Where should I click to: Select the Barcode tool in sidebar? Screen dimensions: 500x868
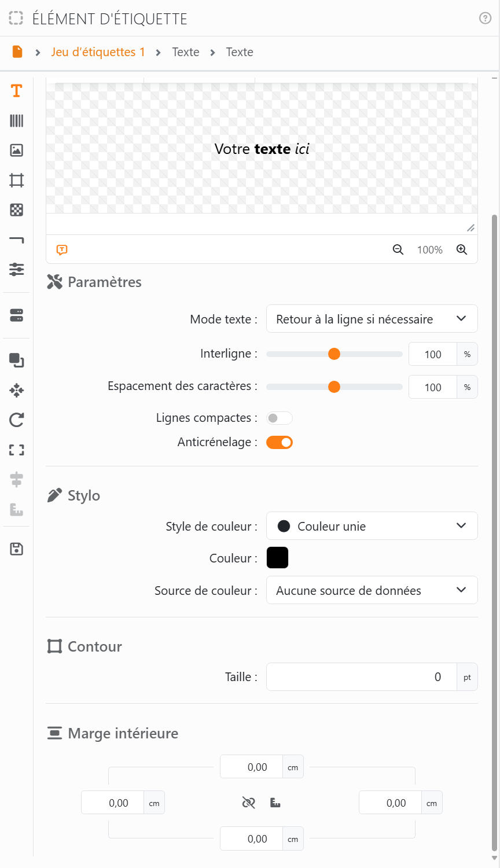click(16, 120)
